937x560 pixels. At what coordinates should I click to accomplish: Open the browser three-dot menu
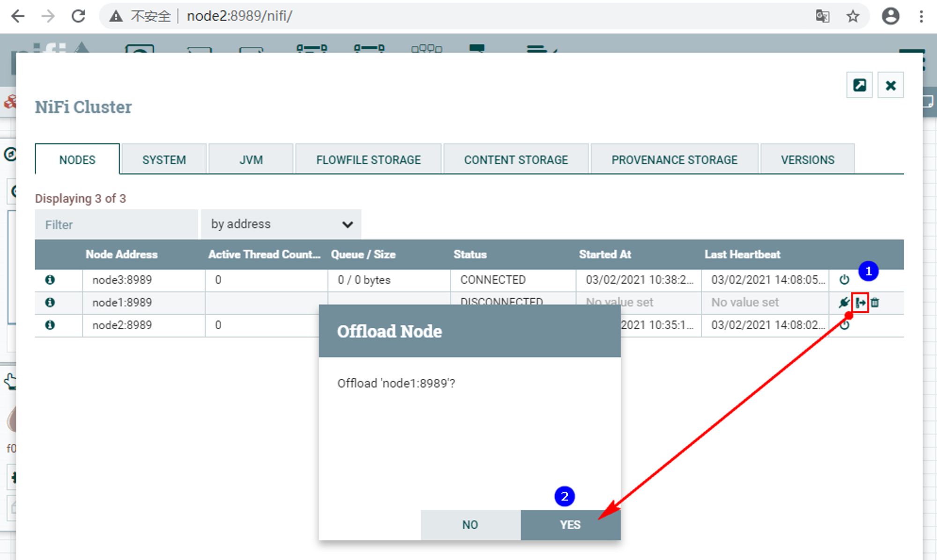921,16
